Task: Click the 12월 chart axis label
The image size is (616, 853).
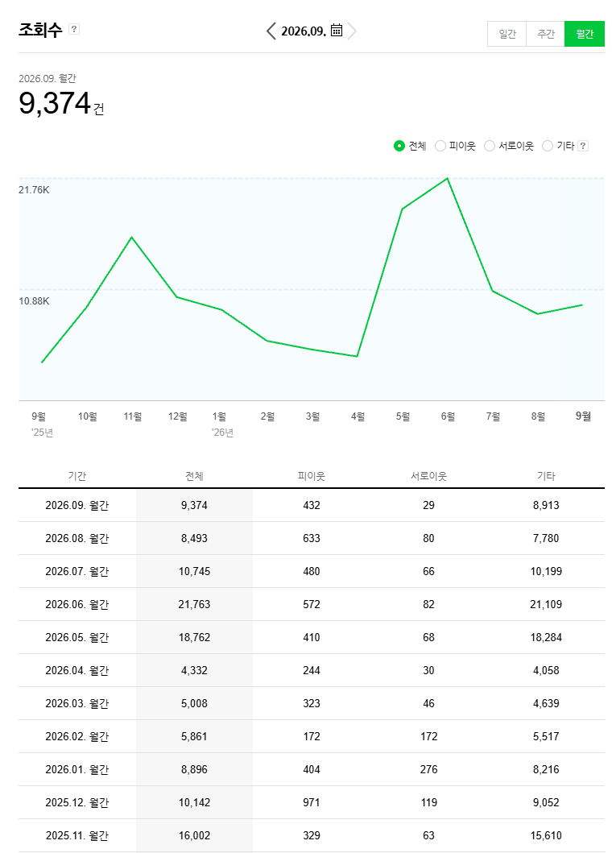Action: (x=178, y=416)
